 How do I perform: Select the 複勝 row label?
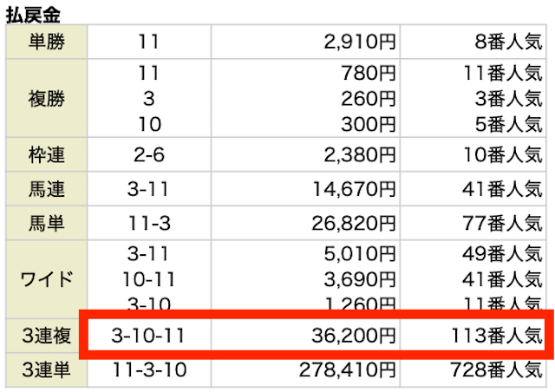47,98
